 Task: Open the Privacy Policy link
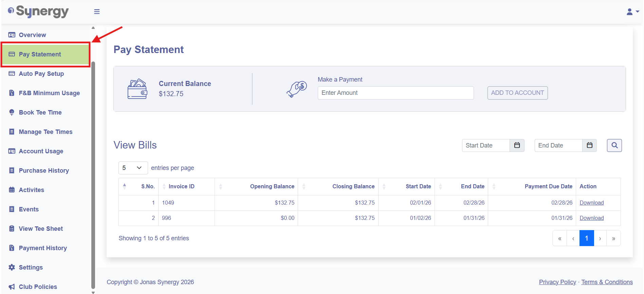pyautogui.click(x=557, y=282)
